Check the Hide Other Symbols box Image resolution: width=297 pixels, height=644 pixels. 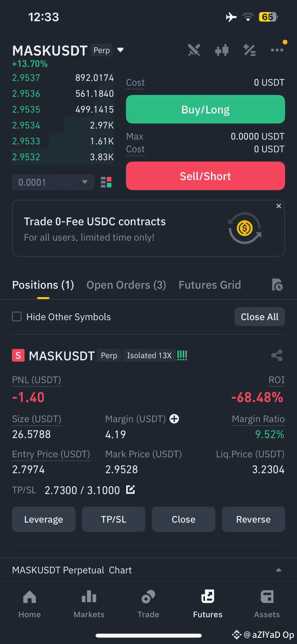coord(17,316)
